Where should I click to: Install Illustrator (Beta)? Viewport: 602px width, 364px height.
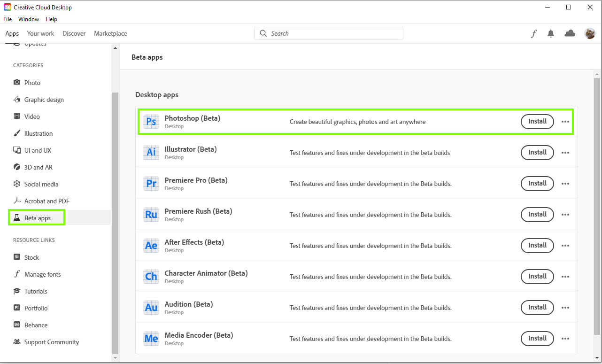[537, 153]
